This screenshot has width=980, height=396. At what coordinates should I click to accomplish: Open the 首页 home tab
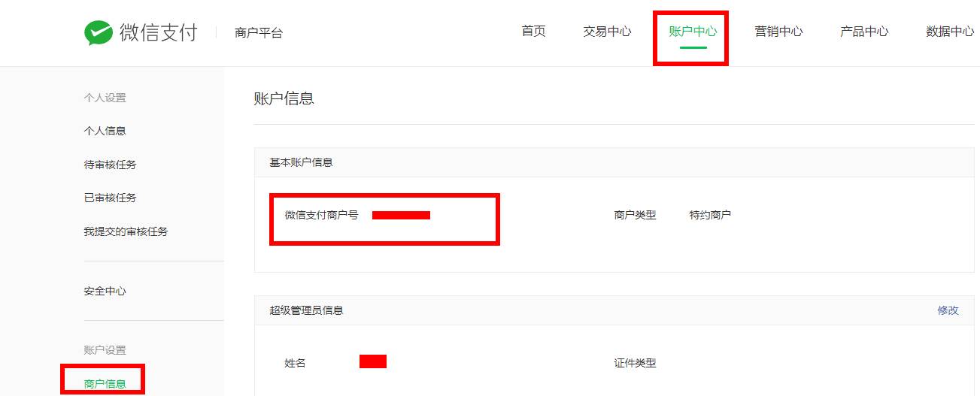[x=533, y=32]
